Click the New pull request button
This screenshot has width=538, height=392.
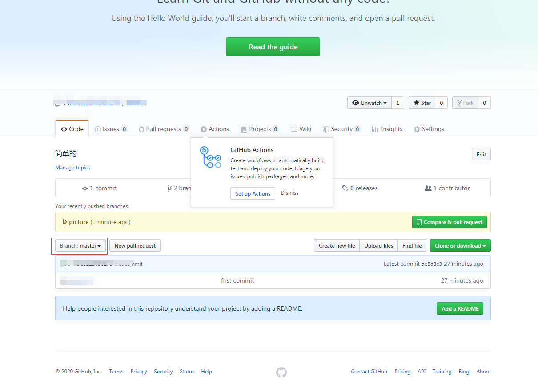pos(135,245)
